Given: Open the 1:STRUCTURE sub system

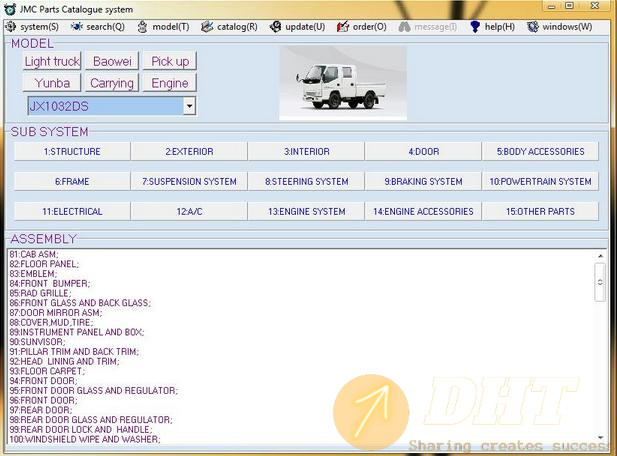Looking at the screenshot, I should (x=72, y=151).
